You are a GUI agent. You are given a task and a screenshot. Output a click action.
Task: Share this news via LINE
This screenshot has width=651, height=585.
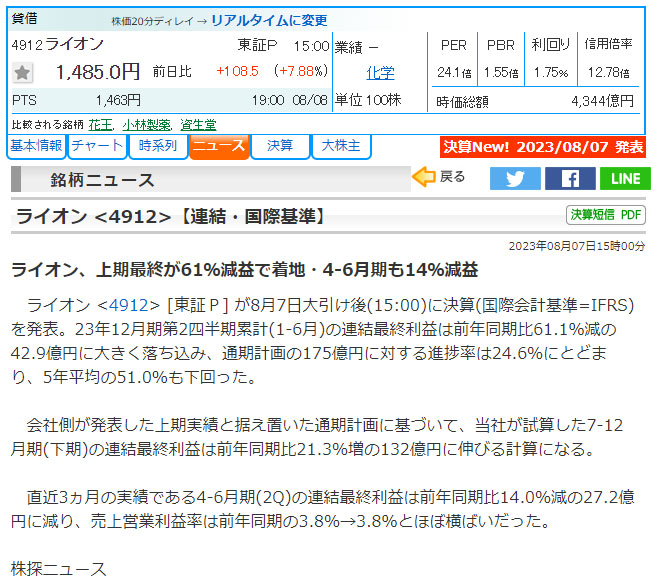625,178
